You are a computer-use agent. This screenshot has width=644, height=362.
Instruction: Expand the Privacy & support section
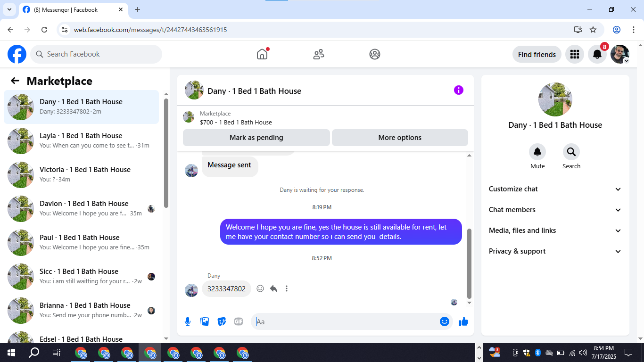click(x=555, y=251)
